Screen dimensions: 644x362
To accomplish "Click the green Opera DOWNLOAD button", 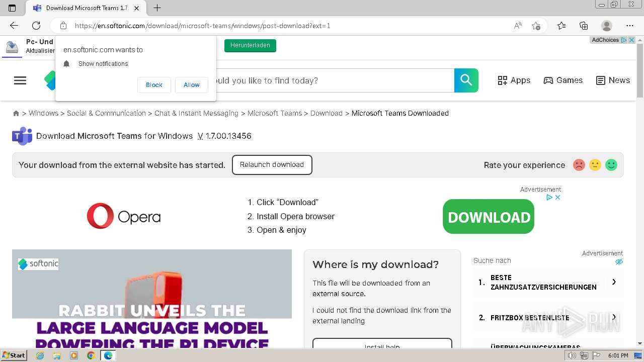I will pyautogui.click(x=489, y=217).
